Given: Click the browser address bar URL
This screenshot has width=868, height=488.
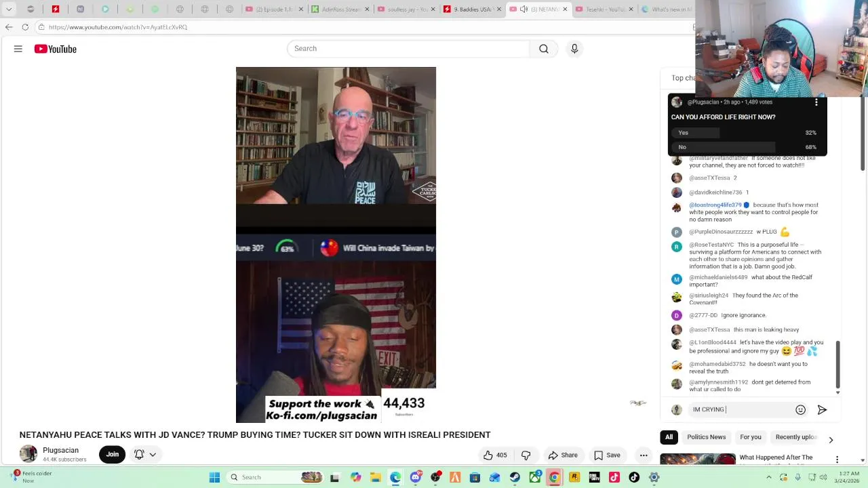Looking at the screenshot, I should (x=118, y=27).
